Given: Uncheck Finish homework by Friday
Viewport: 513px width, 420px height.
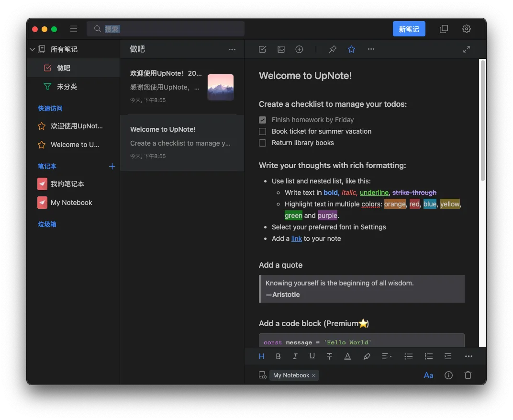Looking at the screenshot, I should pyautogui.click(x=262, y=120).
